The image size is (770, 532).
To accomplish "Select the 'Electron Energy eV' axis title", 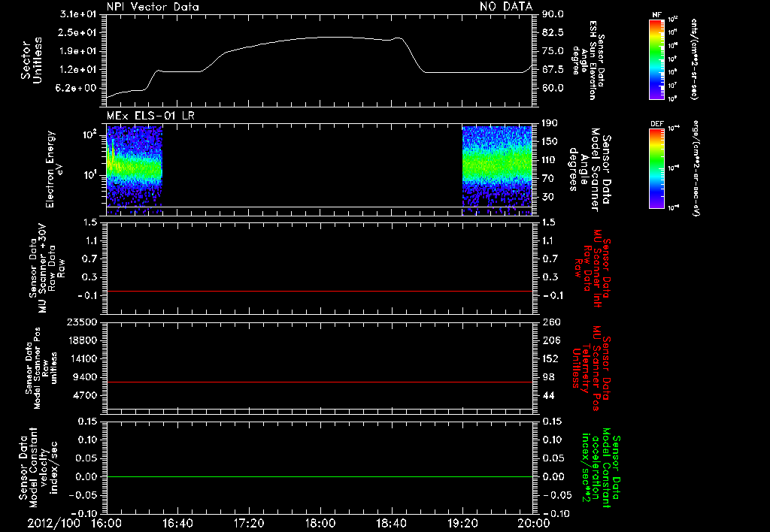I will pyautogui.click(x=53, y=169).
